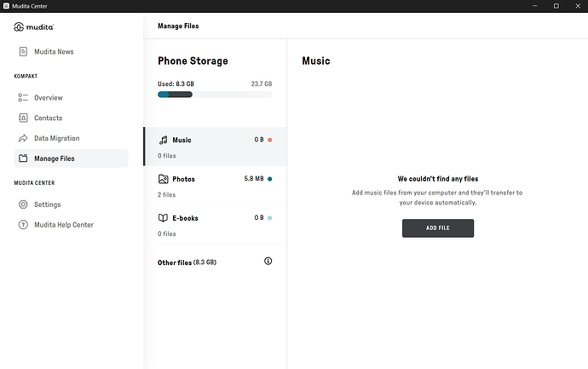Image resolution: width=588 pixels, height=369 pixels.
Task: Open the Mudita News page
Action: click(54, 52)
